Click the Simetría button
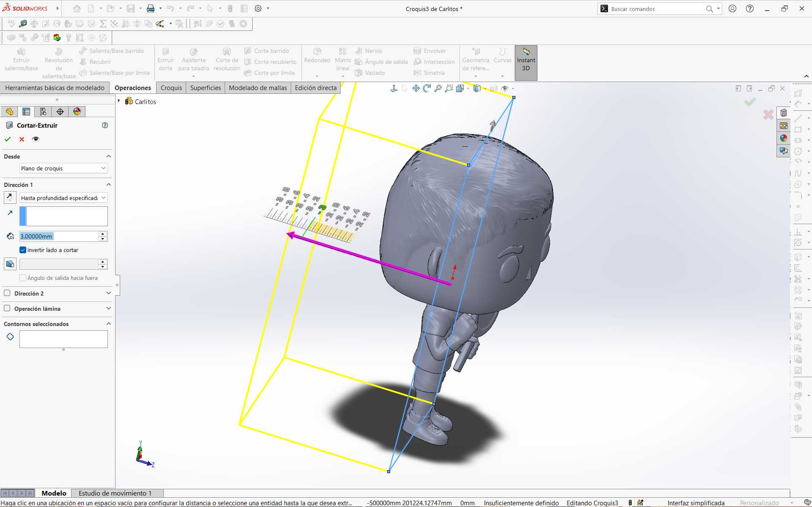The width and height of the screenshot is (812, 507). 429,73
